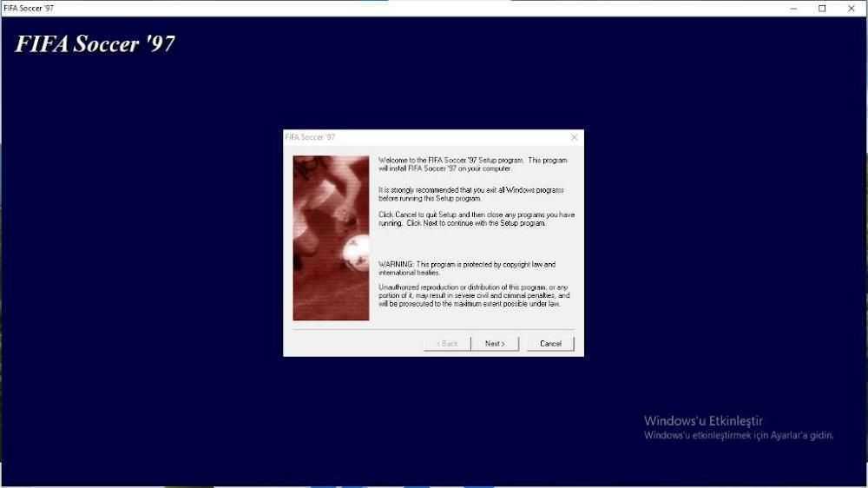Click the setup dialog title bar text
The image size is (868, 488).
(310, 137)
